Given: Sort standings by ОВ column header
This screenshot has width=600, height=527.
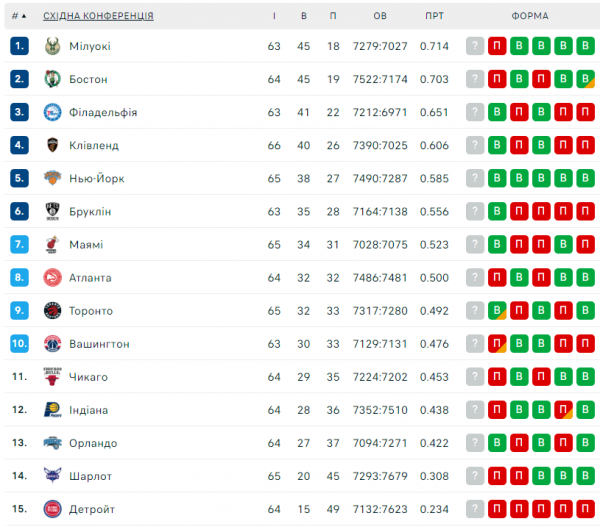Looking at the screenshot, I should click(x=380, y=16).
